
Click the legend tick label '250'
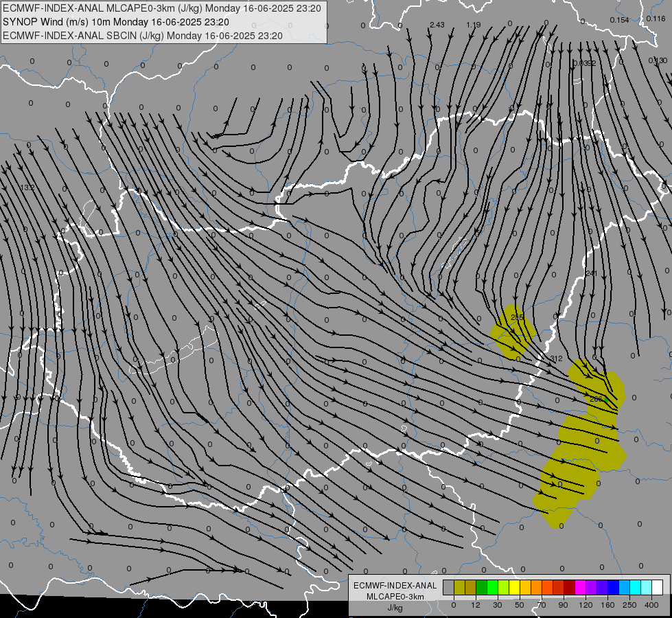coord(629,605)
